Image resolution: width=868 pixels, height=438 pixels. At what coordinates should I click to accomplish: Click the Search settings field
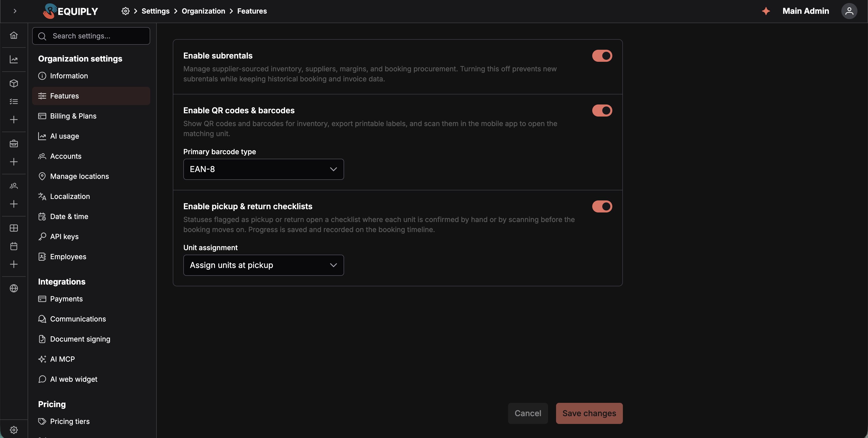click(x=91, y=36)
